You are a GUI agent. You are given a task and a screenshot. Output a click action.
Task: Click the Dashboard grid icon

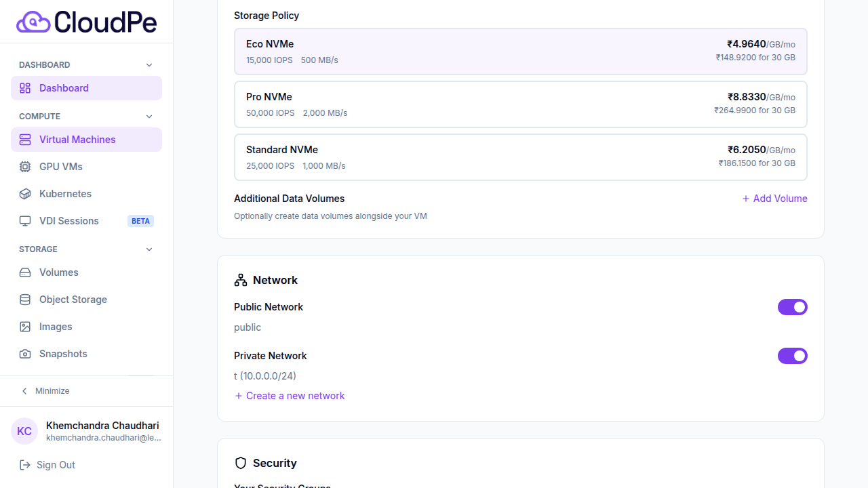click(x=25, y=88)
